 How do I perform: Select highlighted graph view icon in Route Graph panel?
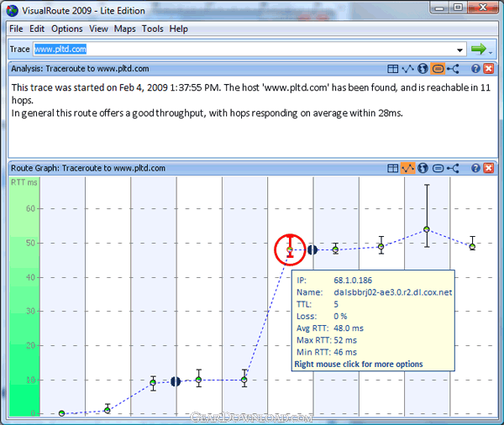(408, 168)
